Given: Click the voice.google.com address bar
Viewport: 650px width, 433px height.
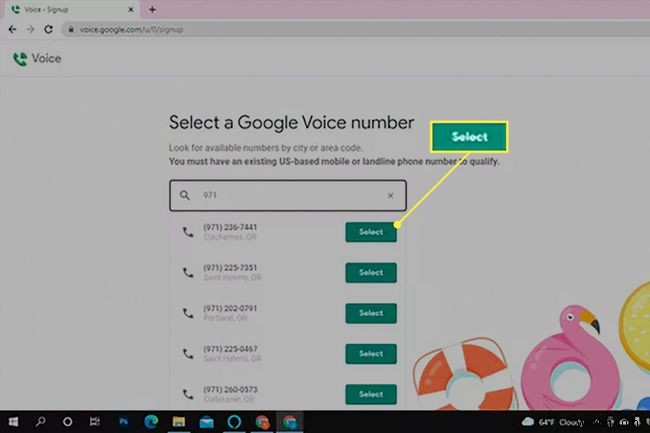Looking at the screenshot, I should point(357,29).
